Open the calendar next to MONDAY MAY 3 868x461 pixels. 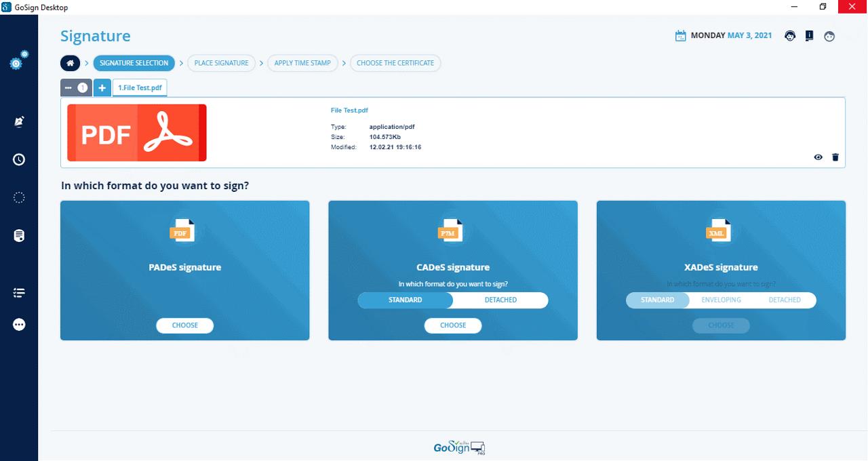click(679, 35)
